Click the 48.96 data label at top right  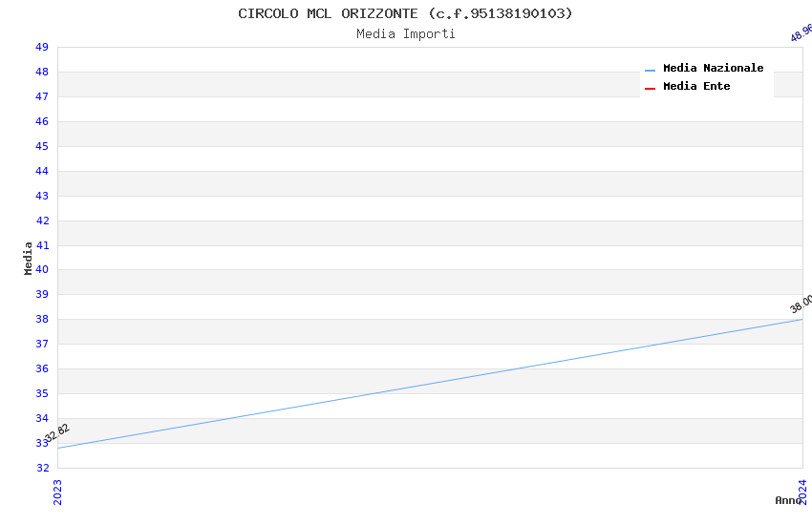click(x=801, y=32)
